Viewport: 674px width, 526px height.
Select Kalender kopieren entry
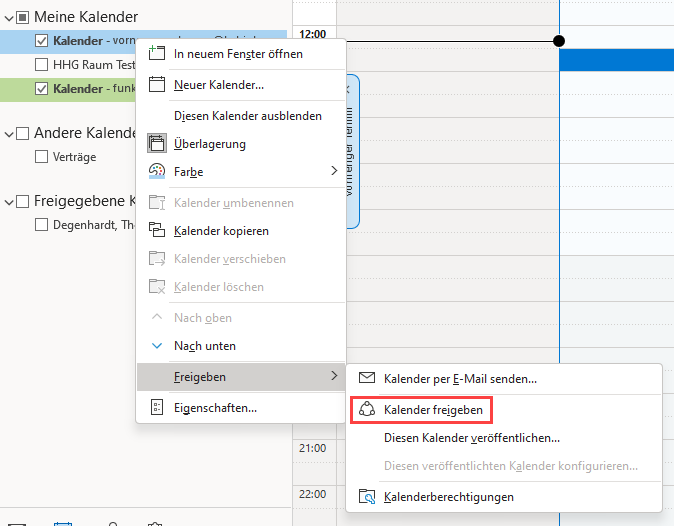click(x=242, y=231)
